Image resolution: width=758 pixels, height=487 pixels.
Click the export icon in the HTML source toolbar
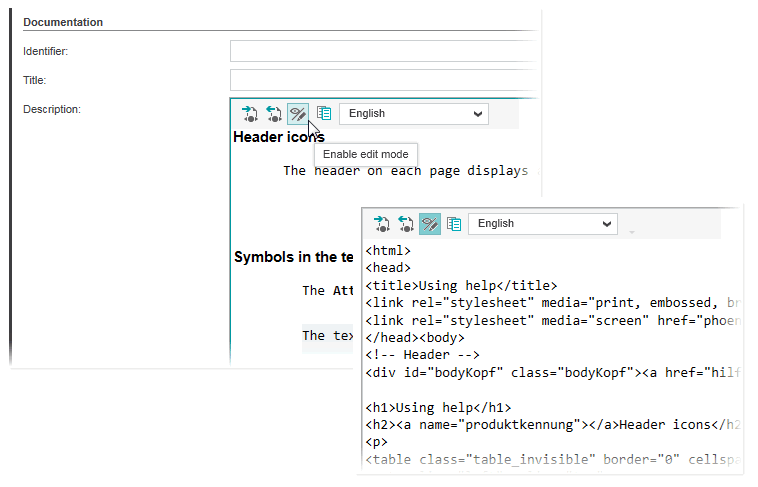click(405, 224)
